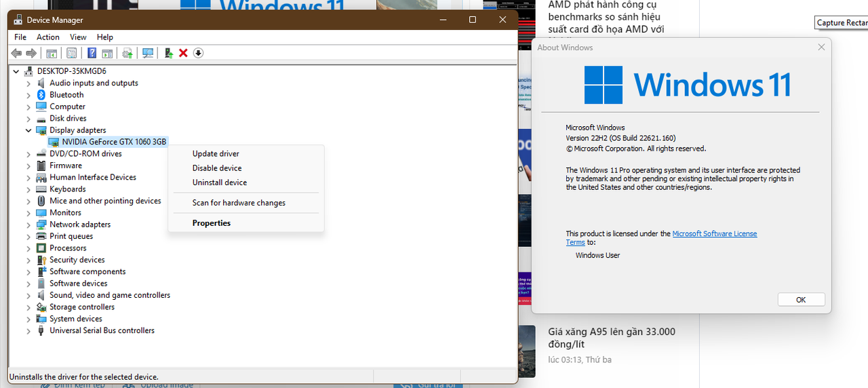Select the 'Software devices' row label
Screen dimensions: 868x388
[78, 284]
